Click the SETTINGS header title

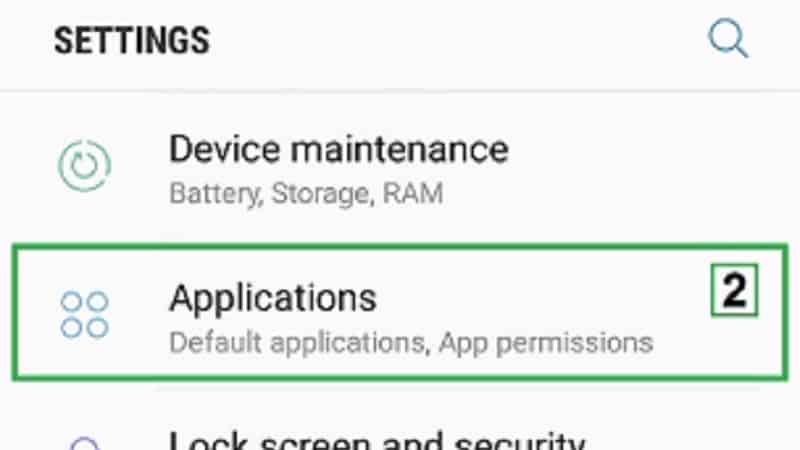132,41
